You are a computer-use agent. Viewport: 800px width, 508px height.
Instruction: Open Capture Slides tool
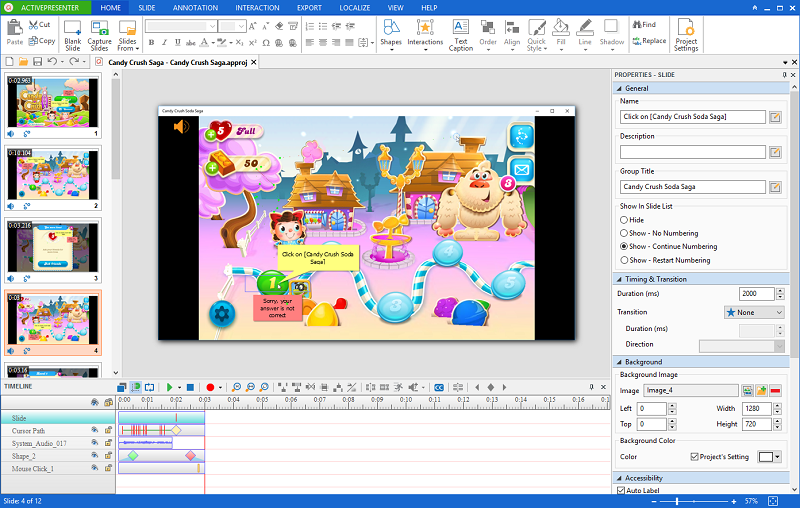99,35
